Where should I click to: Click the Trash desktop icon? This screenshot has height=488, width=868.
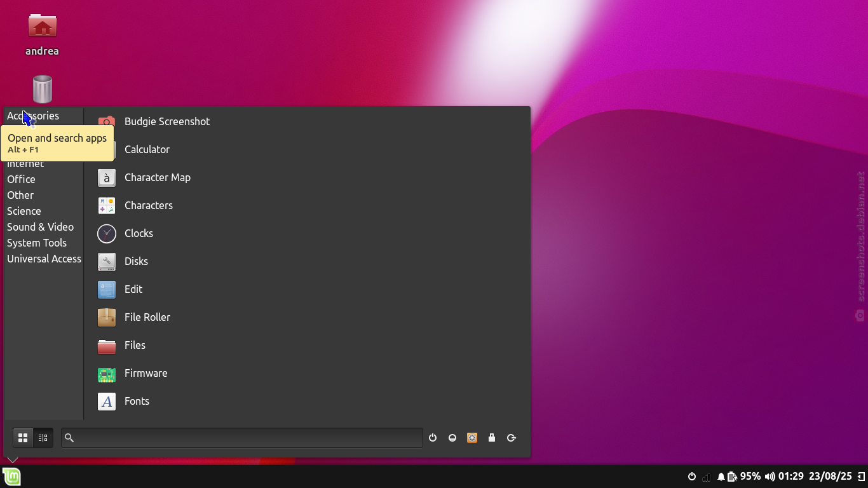pyautogui.click(x=42, y=89)
